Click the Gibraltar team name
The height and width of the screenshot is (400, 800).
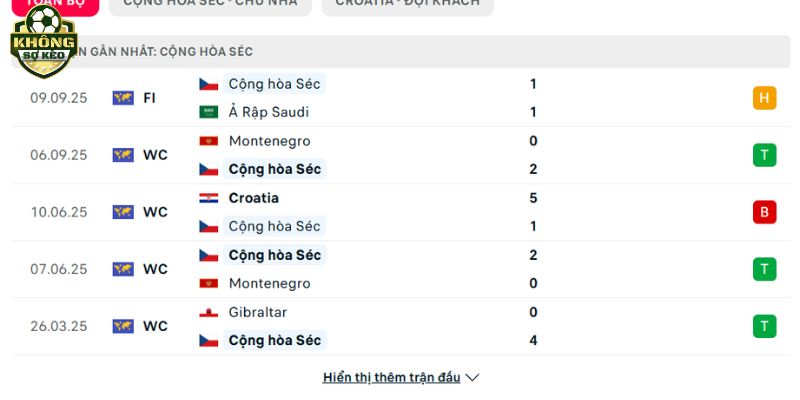258,312
